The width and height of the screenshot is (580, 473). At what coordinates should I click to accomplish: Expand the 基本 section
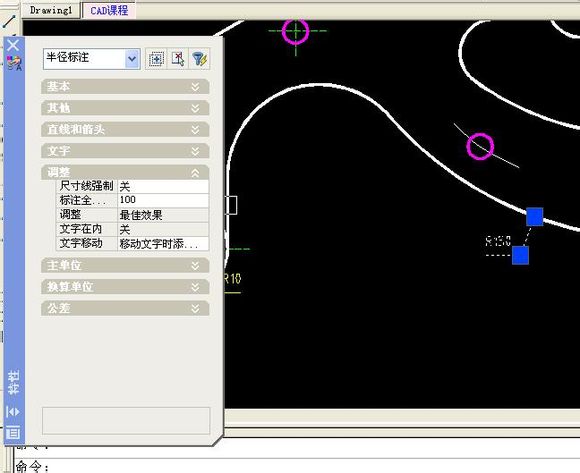[125, 87]
